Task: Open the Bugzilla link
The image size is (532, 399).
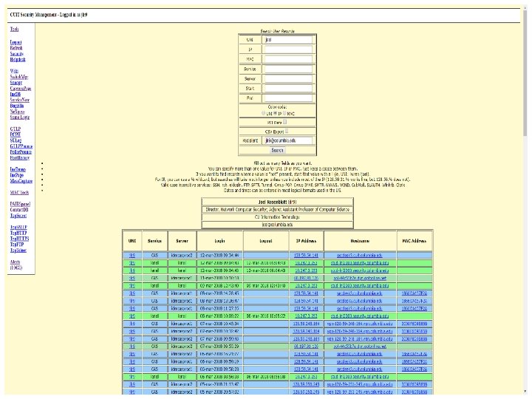Action: click(x=16, y=106)
